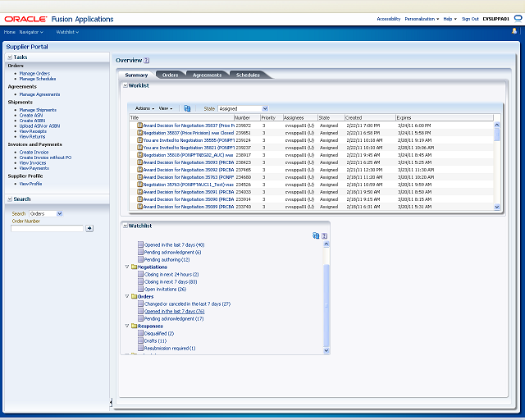
Task: Click the Watchlist vertical scrollbar thumb
Action: 326,305
